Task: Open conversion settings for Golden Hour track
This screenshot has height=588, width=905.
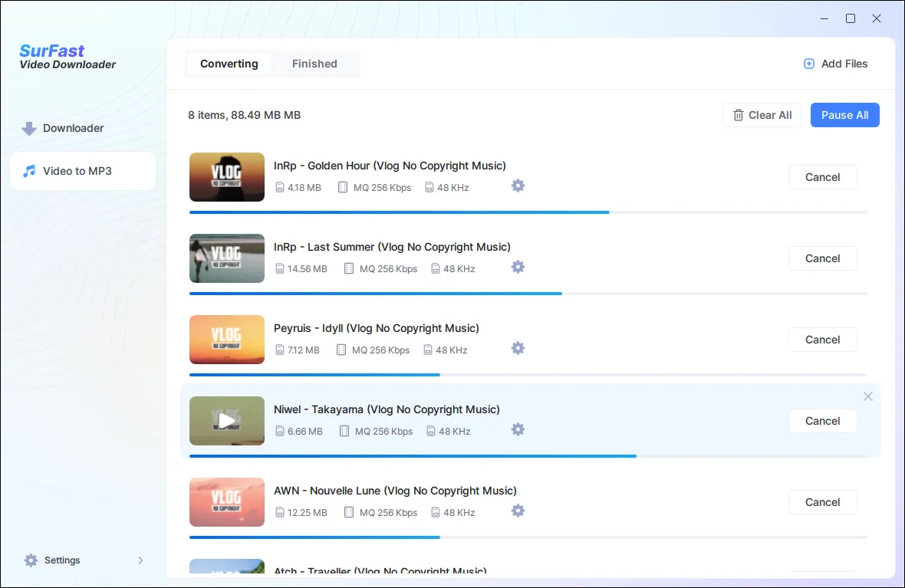Action: 518,186
